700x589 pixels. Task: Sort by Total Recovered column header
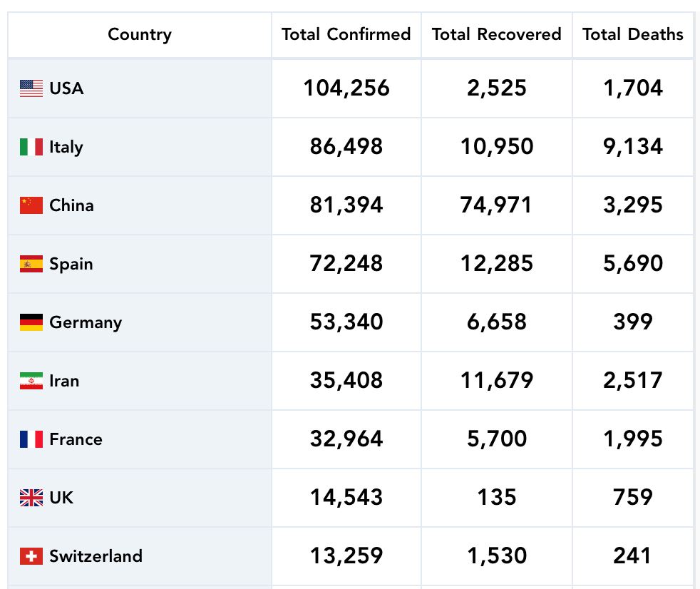pos(497,34)
